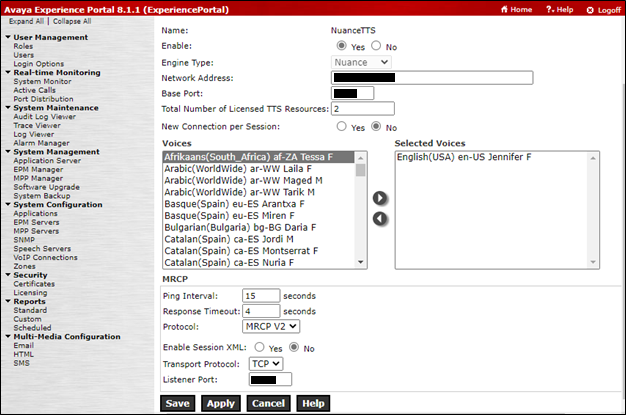The height and width of the screenshot is (415, 626).
Task: Open Help via question mark icon
Action: click(550, 9)
